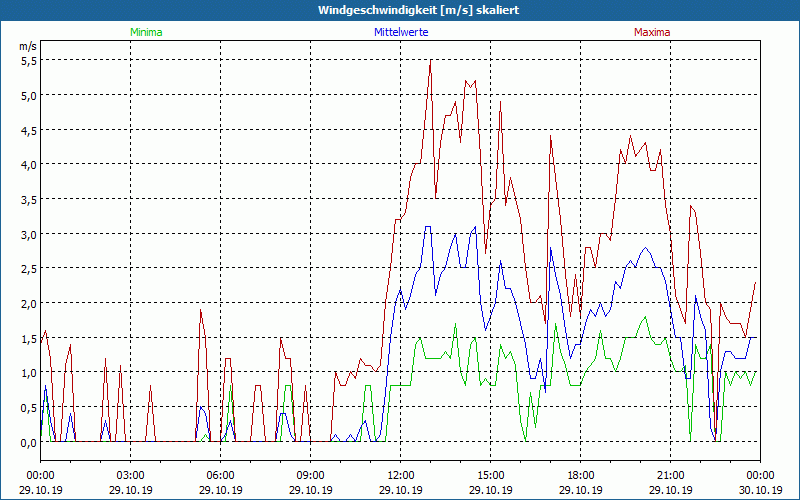Click the Minima legend label
The height and width of the screenshot is (500, 800).
pyautogui.click(x=146, y=32)
